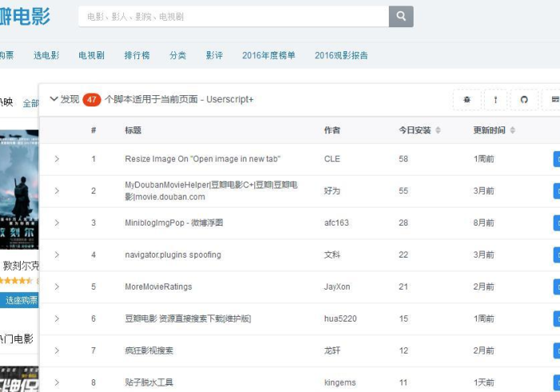The image size is (560, 392).
Task: Open the 2016年度榜单 link
Action: (269, 55)
